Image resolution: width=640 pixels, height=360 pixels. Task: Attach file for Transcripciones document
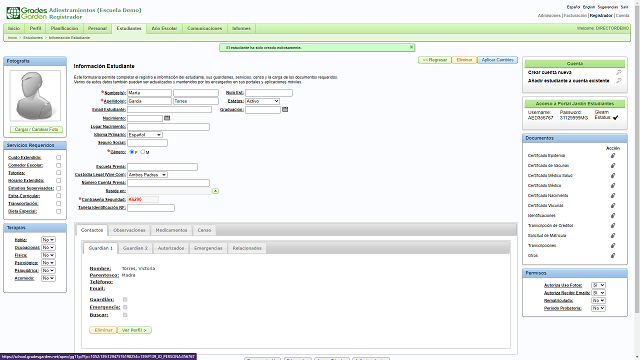(613, 245)
